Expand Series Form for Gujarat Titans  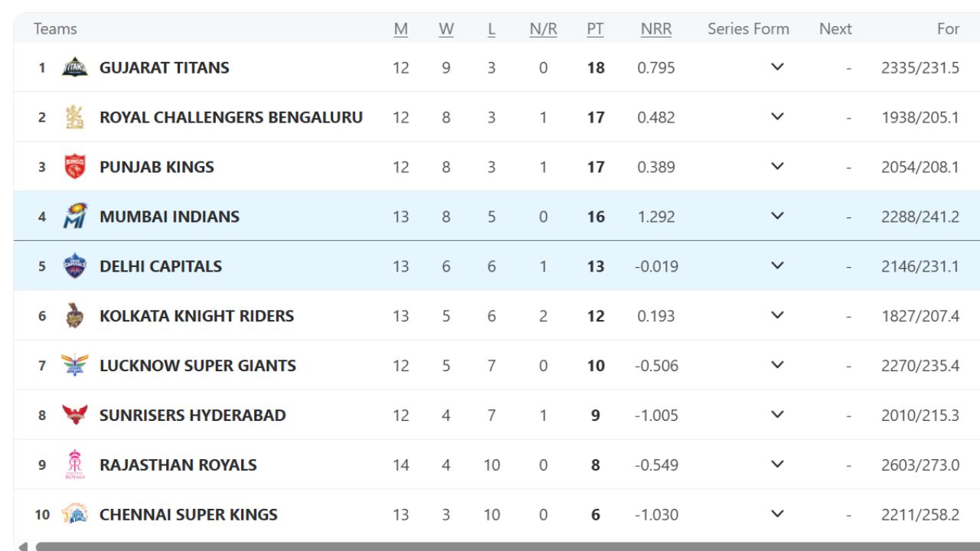[x=777, y=67]
